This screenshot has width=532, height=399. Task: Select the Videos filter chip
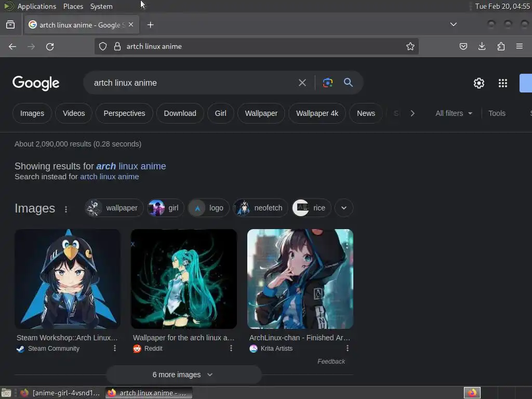pyautogui.click(x=74, y=113)
